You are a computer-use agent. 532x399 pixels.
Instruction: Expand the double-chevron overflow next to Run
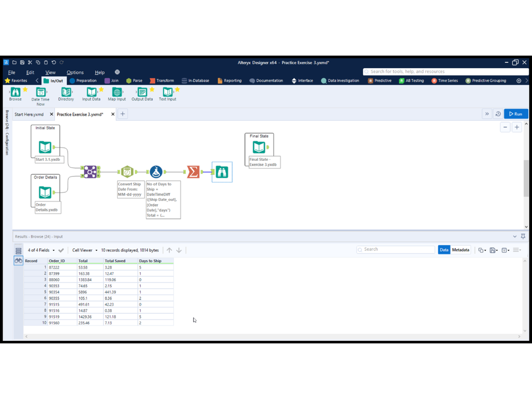point(487,114)
